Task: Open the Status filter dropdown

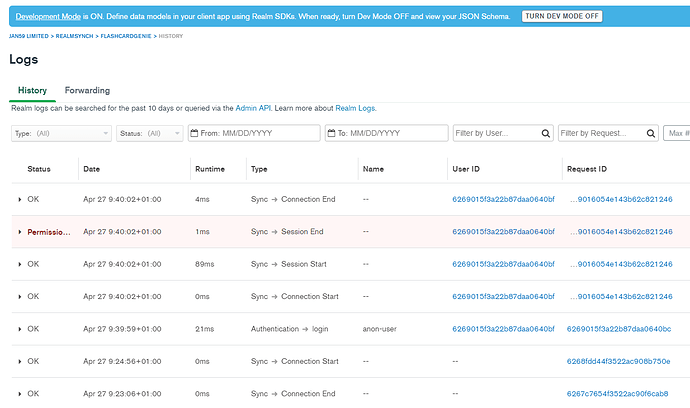Action: coord(148,133)
